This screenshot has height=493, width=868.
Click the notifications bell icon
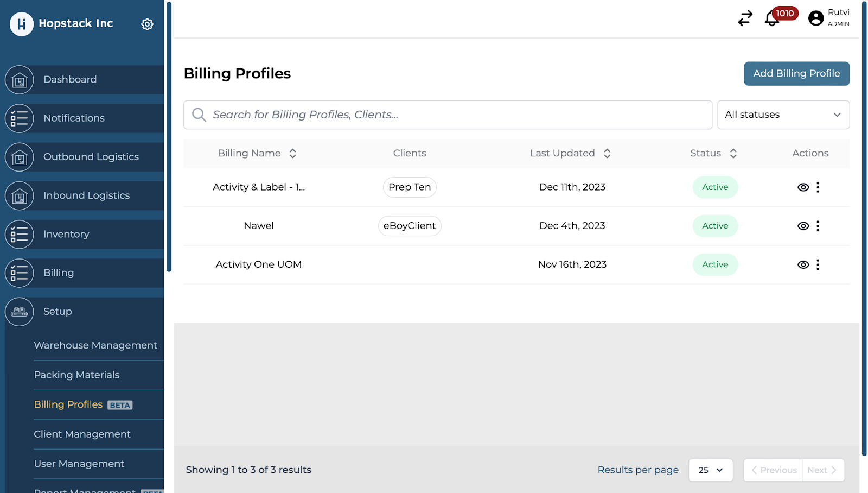click(x=771, y=18)
